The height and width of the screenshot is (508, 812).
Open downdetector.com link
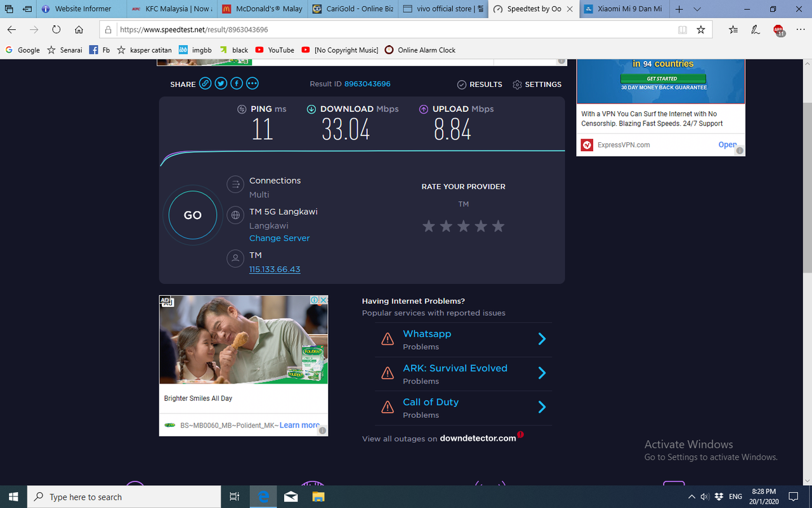click(x=478, y=438)
